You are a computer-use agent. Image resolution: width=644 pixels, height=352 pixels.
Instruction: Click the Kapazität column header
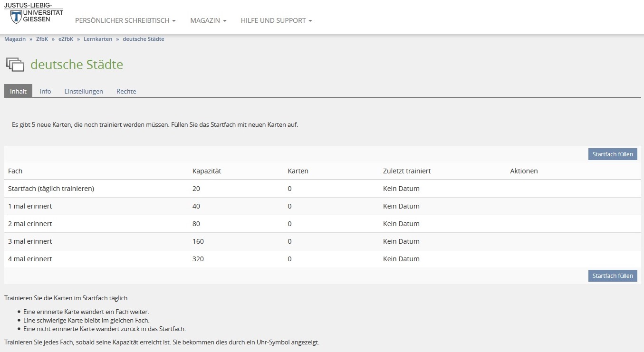pyautogui.click(x=207, y=171)
